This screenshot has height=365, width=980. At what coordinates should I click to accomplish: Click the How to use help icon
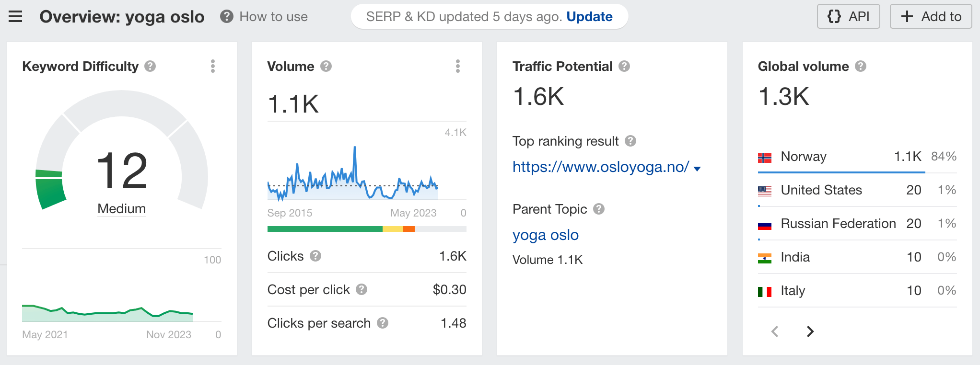(227, 17)
